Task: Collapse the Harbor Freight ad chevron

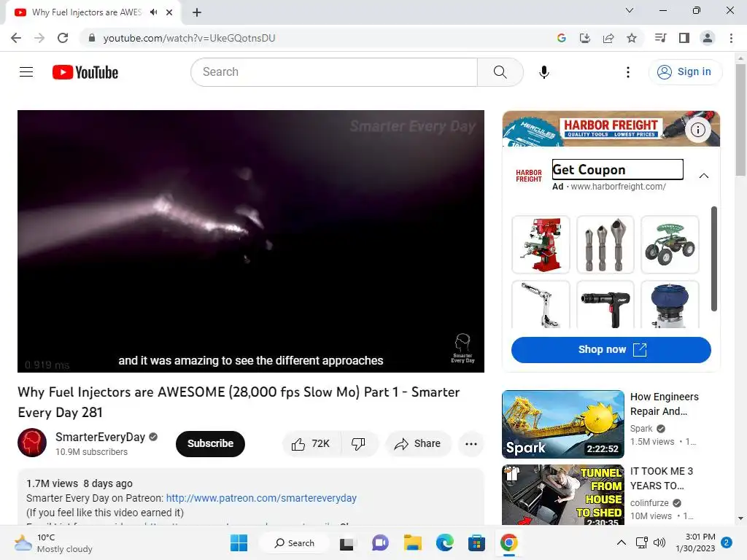Action: (704, 176)
